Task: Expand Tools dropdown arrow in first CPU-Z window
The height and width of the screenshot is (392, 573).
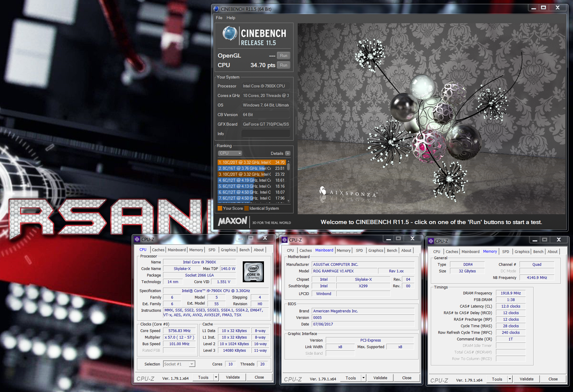Action: [216, 377]
